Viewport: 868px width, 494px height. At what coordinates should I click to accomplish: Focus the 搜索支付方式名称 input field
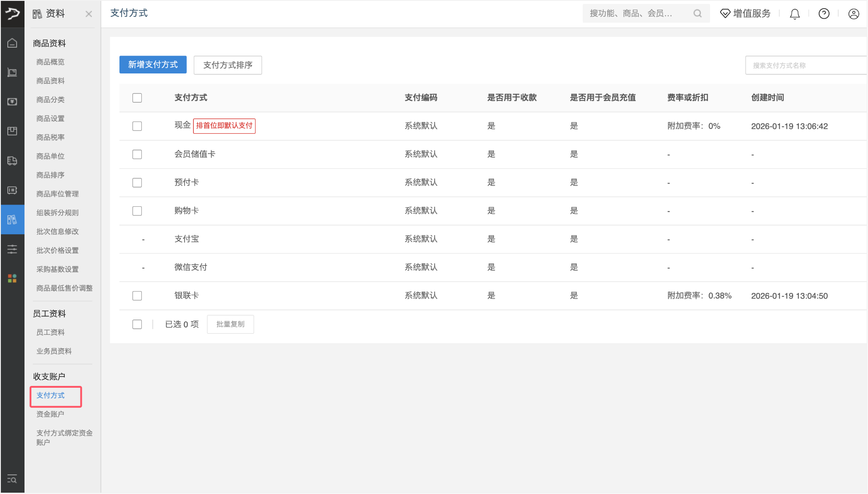coord(805,66)
